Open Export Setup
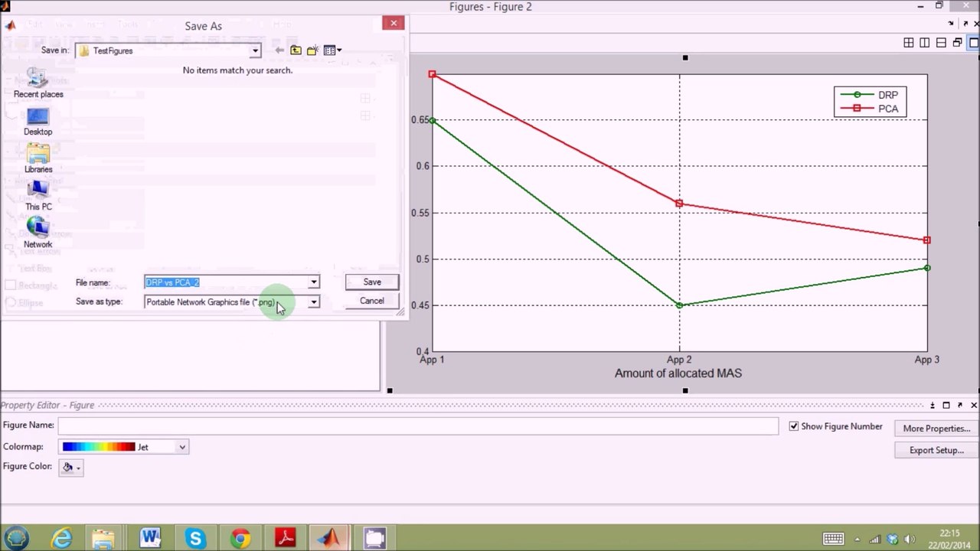The width and height of the screenshot is (980, 551). pyautogui.click(x=936, y=450)
